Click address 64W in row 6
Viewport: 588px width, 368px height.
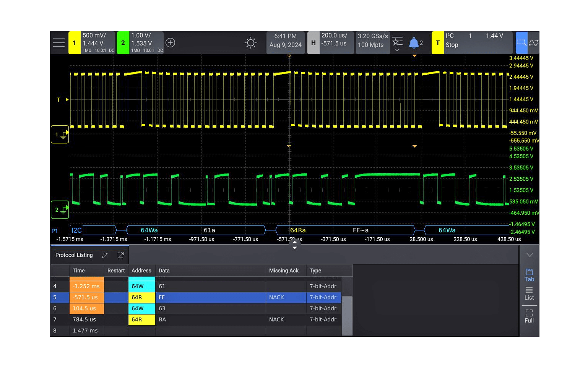pyautogui.click(x=142, y=308)
